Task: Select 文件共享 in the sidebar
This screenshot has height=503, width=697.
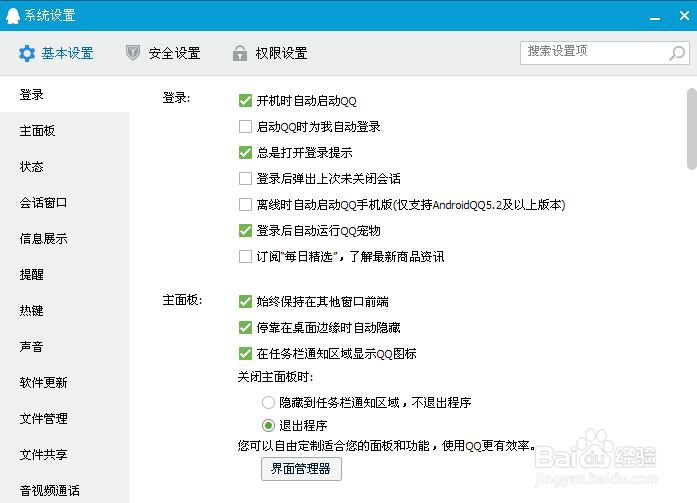Action: coord(64,455)
